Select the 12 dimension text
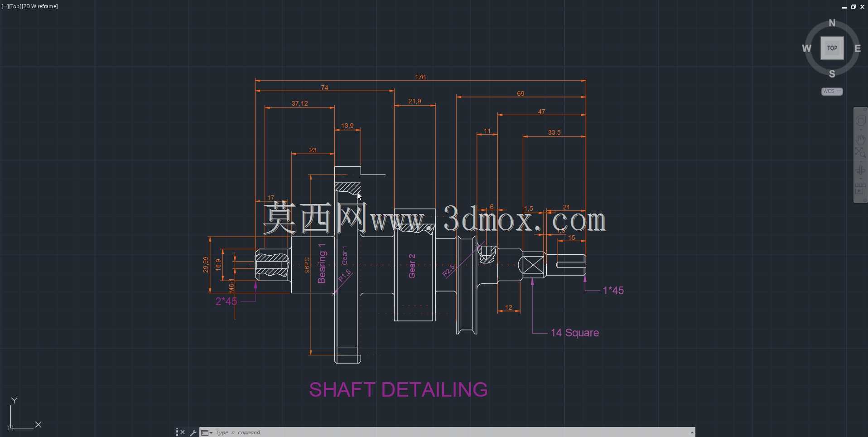The width and height of the screenshot is (868, 437). click(508, 307)
